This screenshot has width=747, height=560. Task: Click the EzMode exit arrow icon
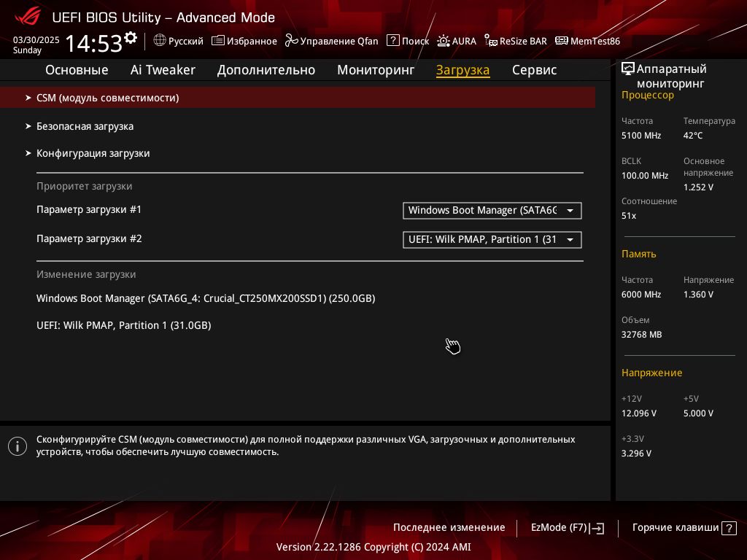click(597, 528)
